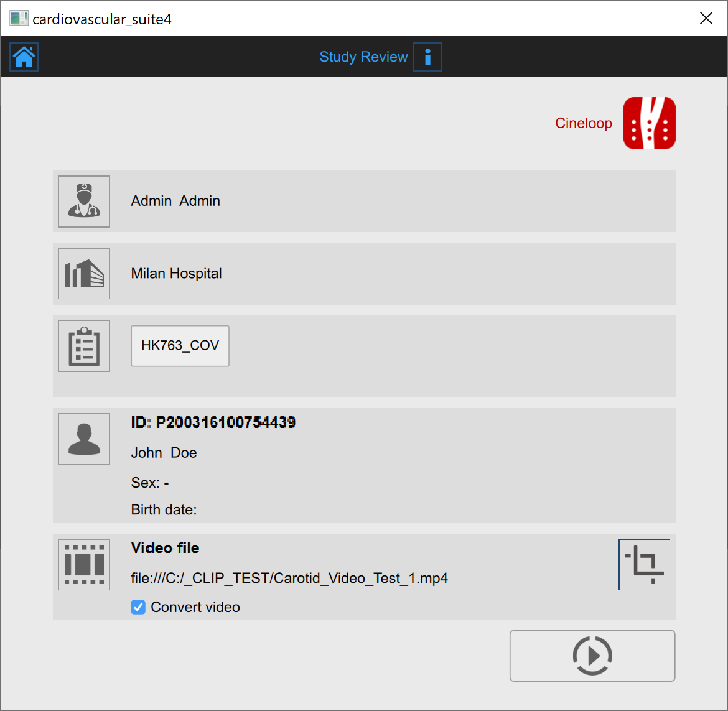Close the cardiovascular_suite4 window
The height and width of the screenshot is (711, 728).
[706, 19]
